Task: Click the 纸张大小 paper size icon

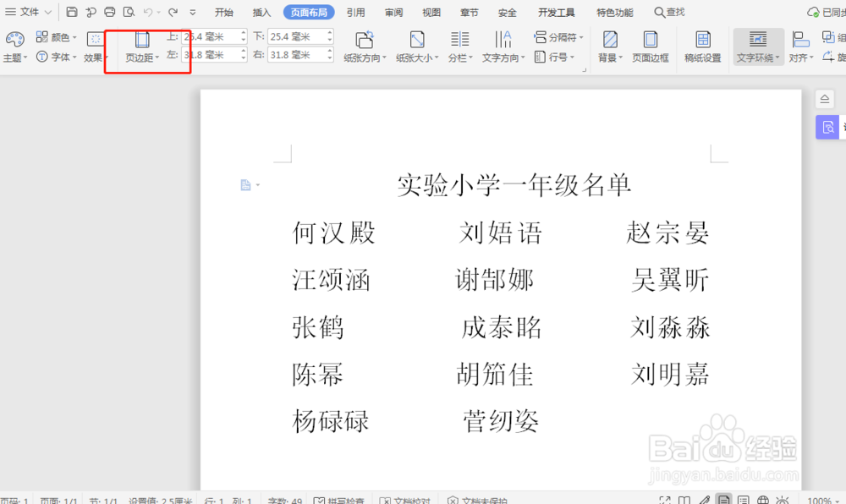Action: pyautogui.click(x=416, y=40)
